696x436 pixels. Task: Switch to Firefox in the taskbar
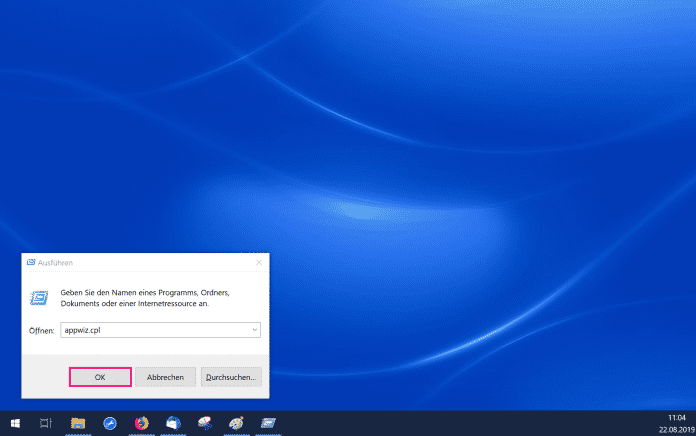(141, 423)
